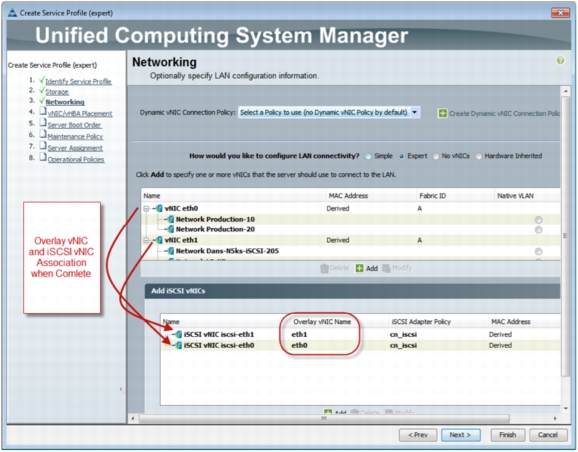This screenshot has height=452, width=578.
Task: Click right arrow of horizontal scrollbar
Action: click(x=555, y=419)
